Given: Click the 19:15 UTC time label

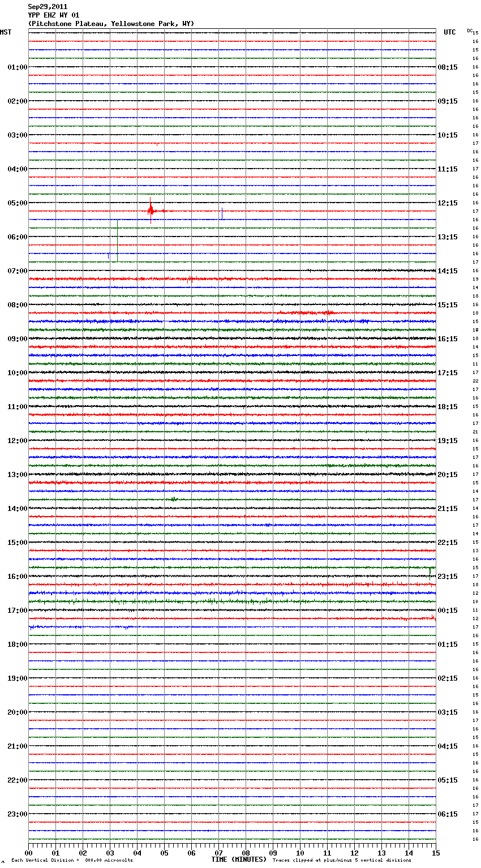Looking at the screenshot, I should pos(448,441).
